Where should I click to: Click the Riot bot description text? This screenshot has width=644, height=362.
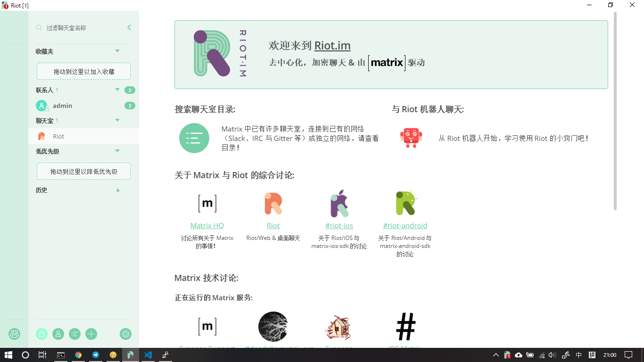(x=513, y=139)
